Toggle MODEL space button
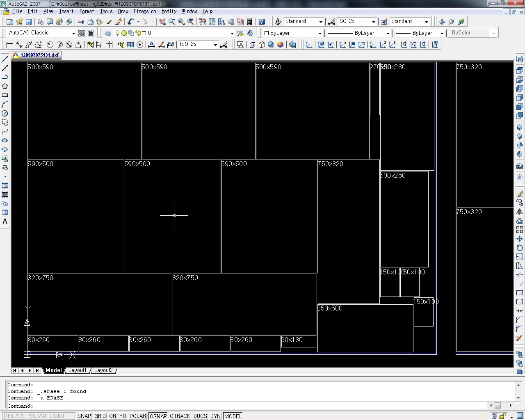Screen dimensions: 525x420 [x=233, y=416]
